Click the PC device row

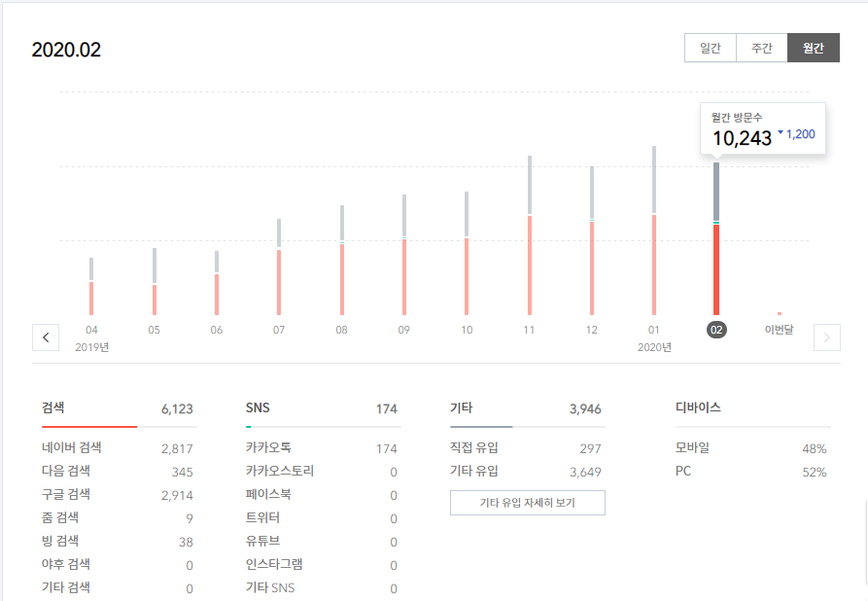[x=753, y=472]
